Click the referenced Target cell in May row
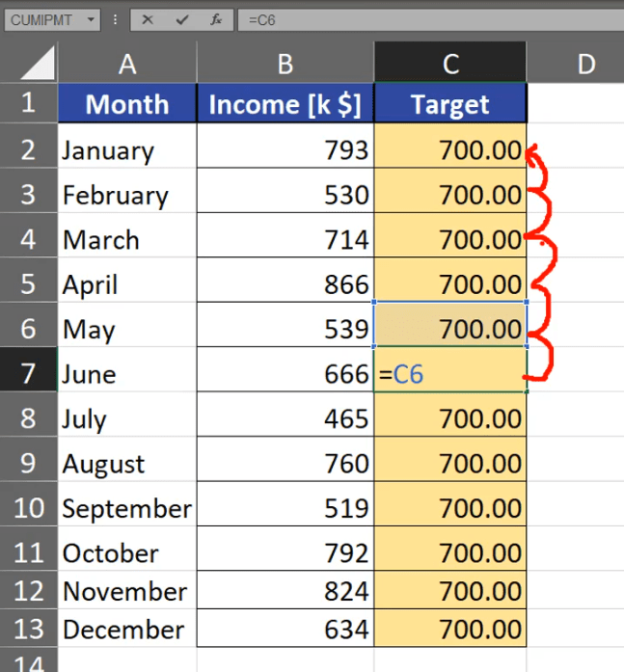This screenshot has height=672, width=624. pyautogui.click(x=450, y=324)
